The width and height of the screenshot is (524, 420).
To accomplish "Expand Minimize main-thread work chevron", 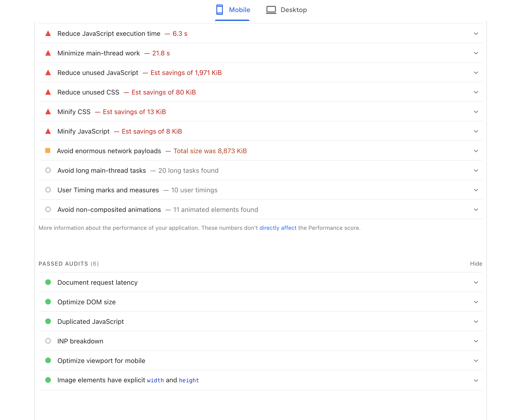I will click(x=476, y=53).
